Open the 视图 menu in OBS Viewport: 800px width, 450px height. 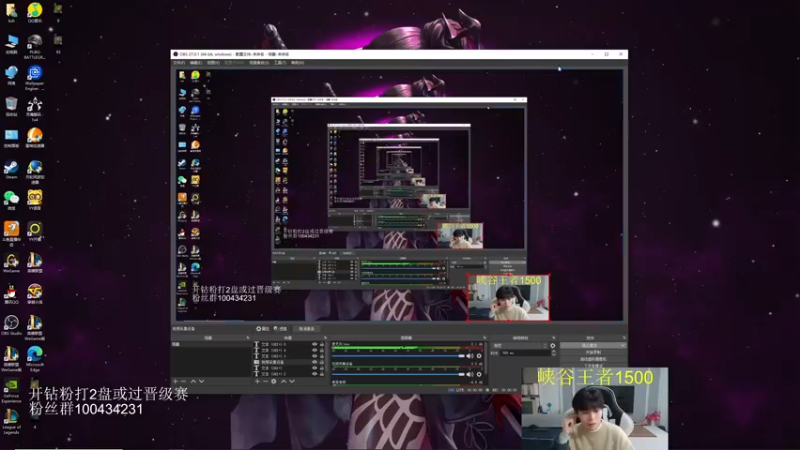[213, 63]
